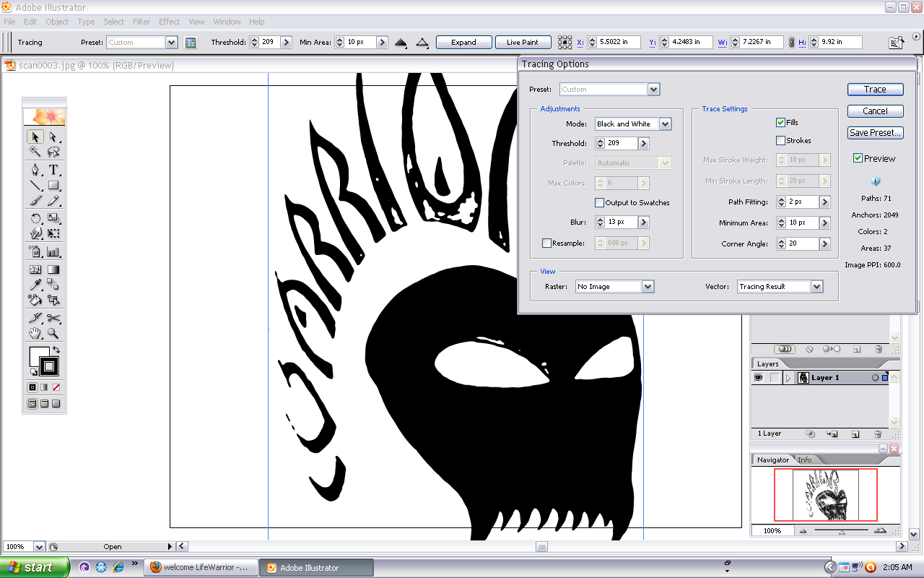
Task: Click the Corner Angle input field
Action: tap(803, 244)
